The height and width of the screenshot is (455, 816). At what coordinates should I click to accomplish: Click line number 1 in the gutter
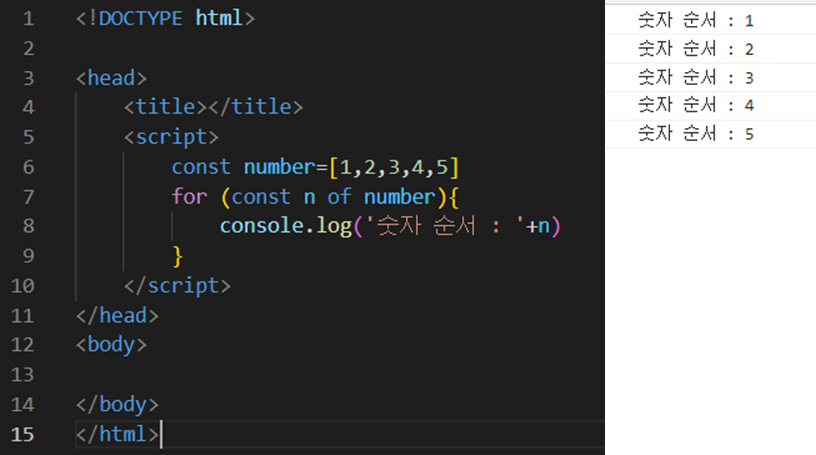[x=29, y=19]
